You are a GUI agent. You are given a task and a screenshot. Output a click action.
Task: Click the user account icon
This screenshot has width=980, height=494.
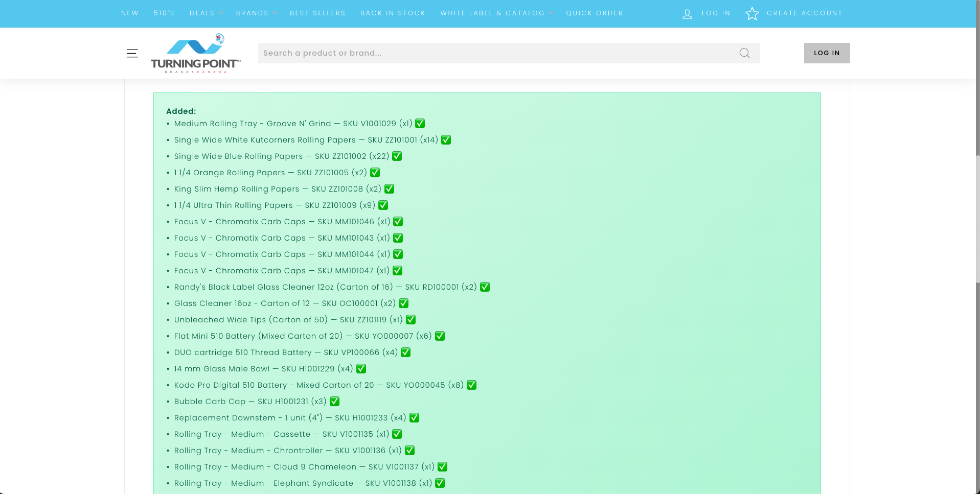[687, 14]
